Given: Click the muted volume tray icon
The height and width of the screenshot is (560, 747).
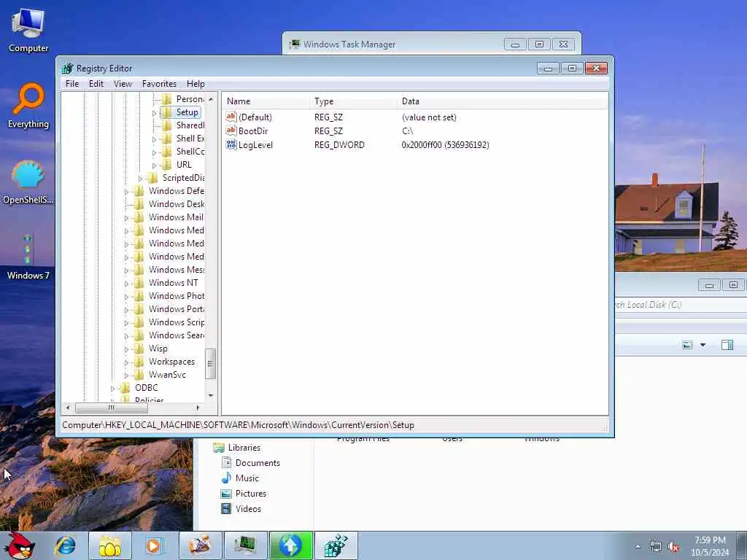Looking at the screenshot, I should pyautogui.click(x=673, y=547).
